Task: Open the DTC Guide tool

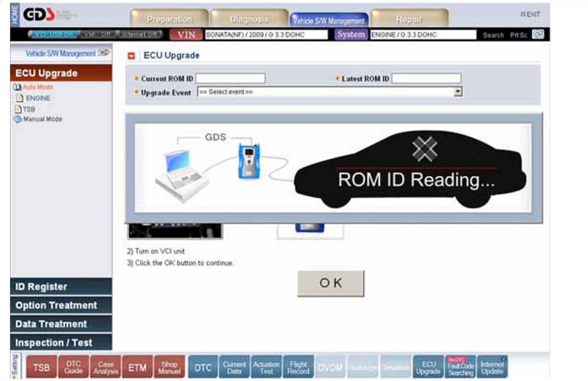Action: [x=73, y=367]
